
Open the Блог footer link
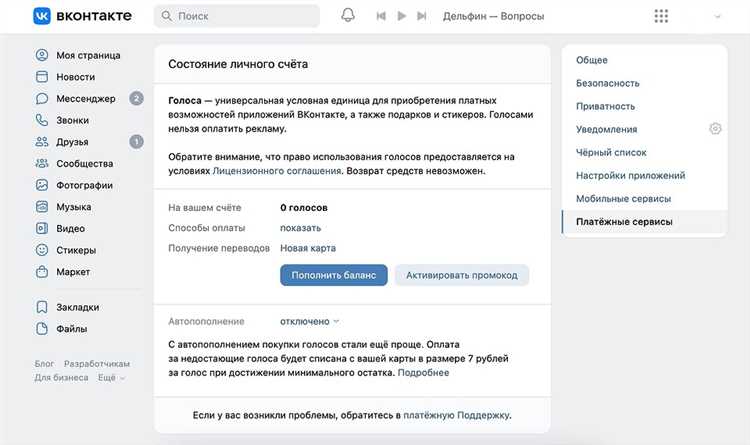[44, 364]
